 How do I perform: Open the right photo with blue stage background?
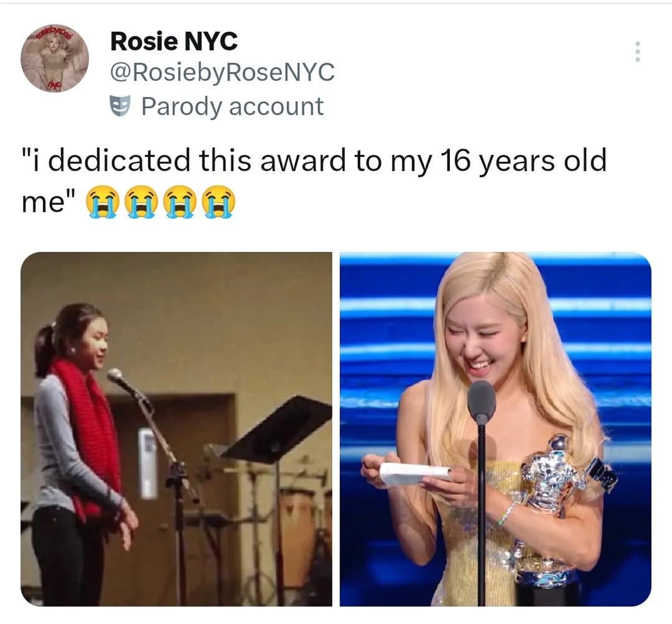click(x=495, y=429)
